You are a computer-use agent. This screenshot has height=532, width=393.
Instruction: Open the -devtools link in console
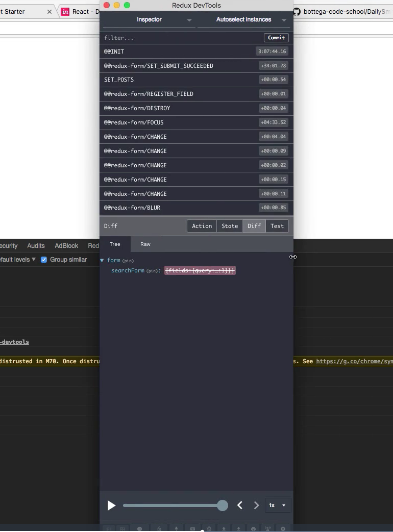point(14,342)
